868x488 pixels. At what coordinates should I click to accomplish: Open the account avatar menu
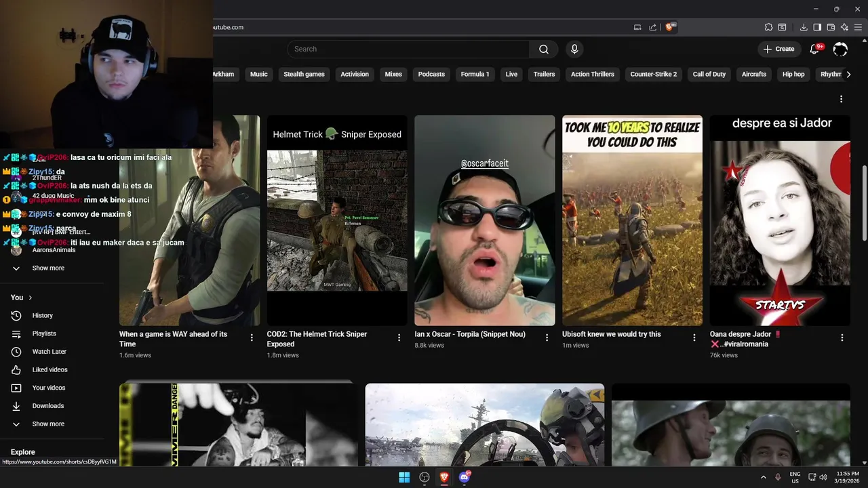click(840, 49)
